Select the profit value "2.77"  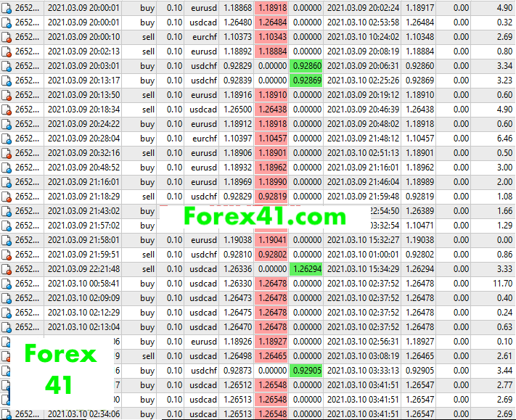coord(504,384)
